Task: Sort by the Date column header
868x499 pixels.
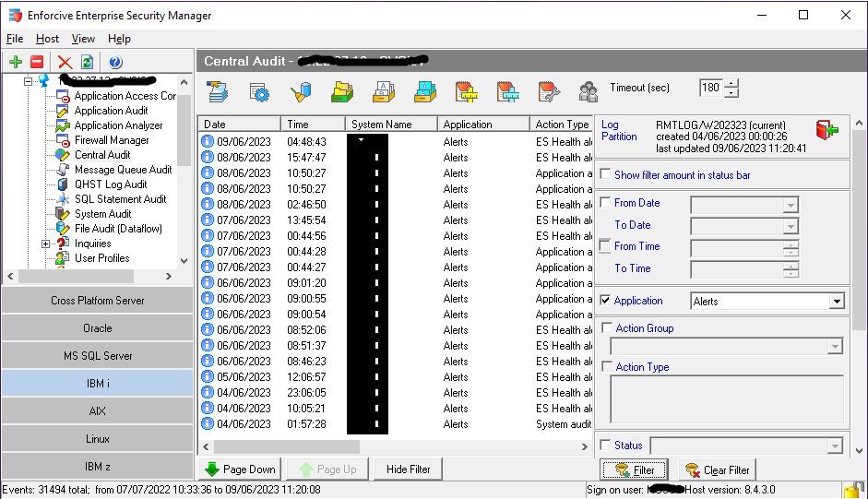Action: 239,124
